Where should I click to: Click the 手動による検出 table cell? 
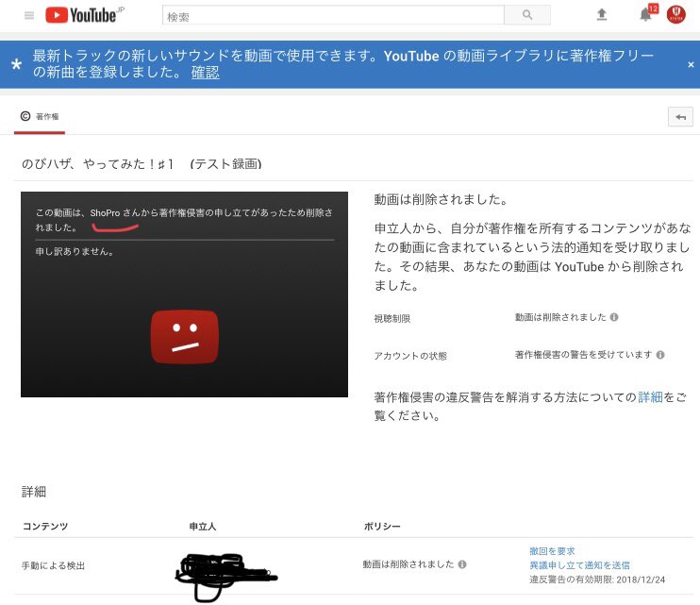(x=53, y=565)
